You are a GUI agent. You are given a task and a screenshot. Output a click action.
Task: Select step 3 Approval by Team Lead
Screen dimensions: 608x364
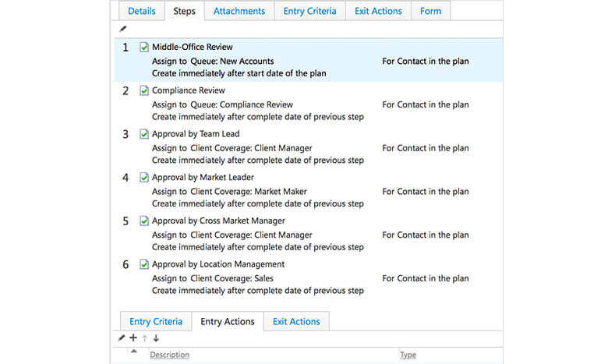(308, 147)
